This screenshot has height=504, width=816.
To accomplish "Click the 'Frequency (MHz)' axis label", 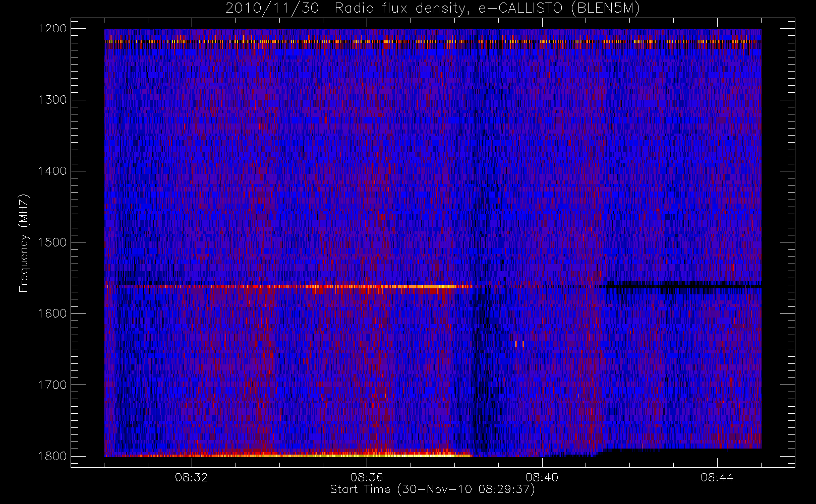I will pos(24,243).
